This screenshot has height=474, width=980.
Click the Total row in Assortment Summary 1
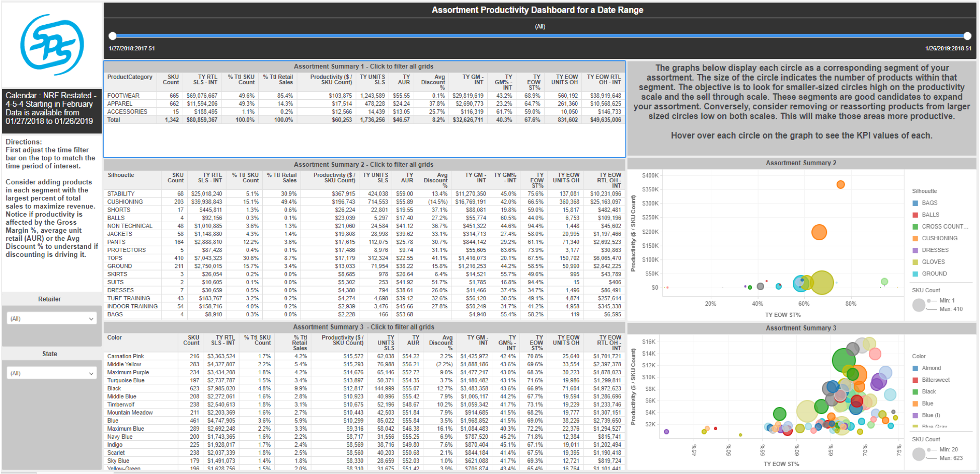tap(364, 120)
